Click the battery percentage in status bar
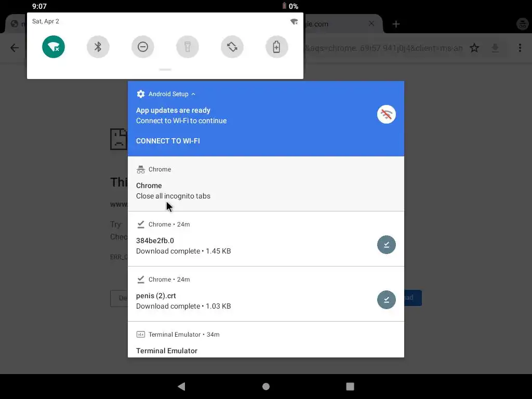Image resolution: width=532 pixels, height=399 pixels. coord(294,6)
